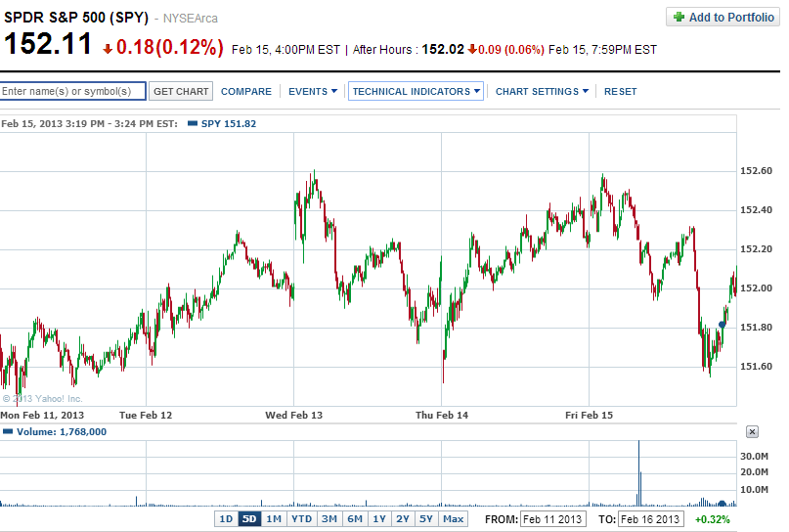This screenshot has width=789, height=532.
Task: Choose the 3M time range
Action: [329, 519]
